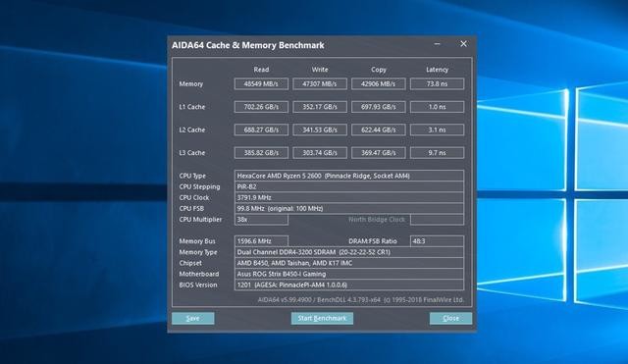
Task: Click Memory Type field Dual Channel DDR4-3200
Action: point(349,252)
